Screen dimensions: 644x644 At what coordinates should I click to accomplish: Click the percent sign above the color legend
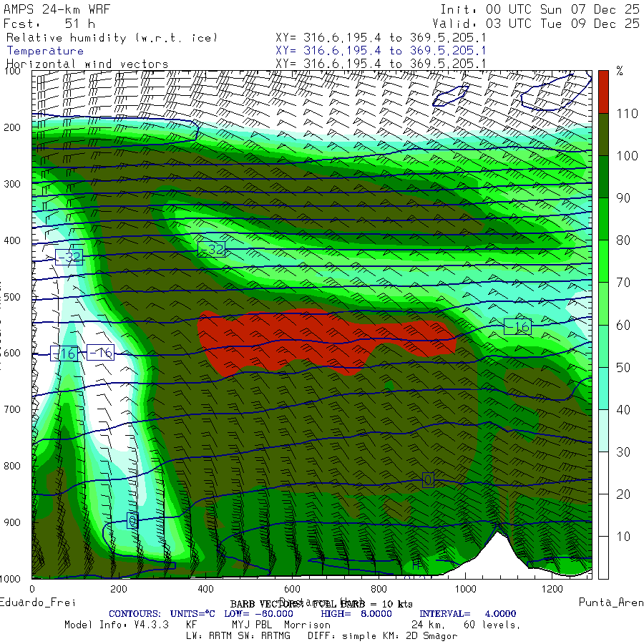point(620,71)
